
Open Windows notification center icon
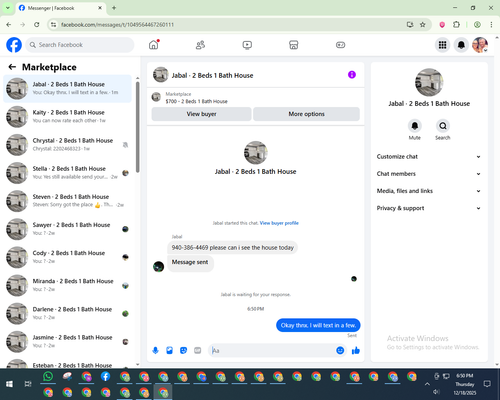(487, 384)
